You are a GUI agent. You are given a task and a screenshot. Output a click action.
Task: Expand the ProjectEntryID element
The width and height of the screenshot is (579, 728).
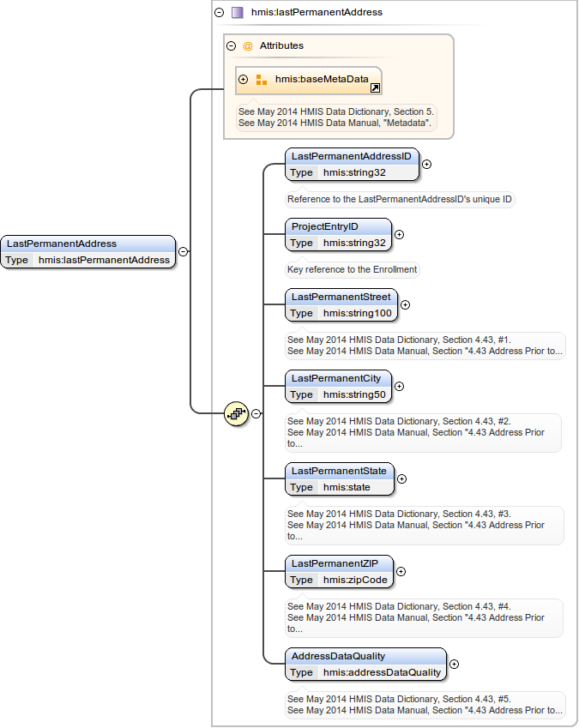tap(399, 234)
